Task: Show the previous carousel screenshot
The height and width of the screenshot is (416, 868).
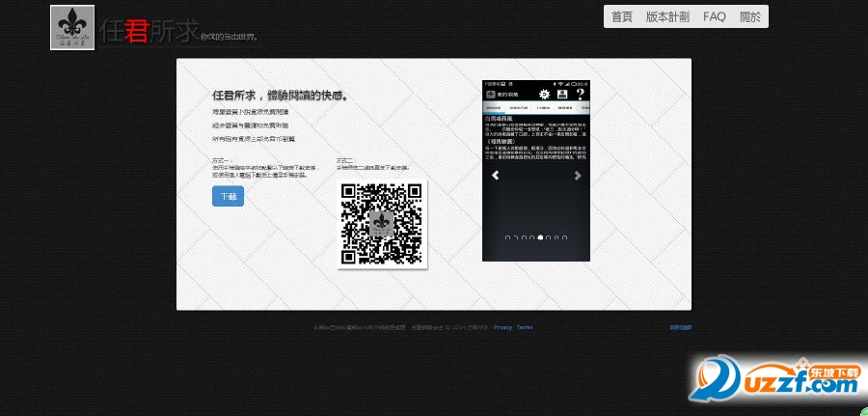Action: (x=496, y=176)
